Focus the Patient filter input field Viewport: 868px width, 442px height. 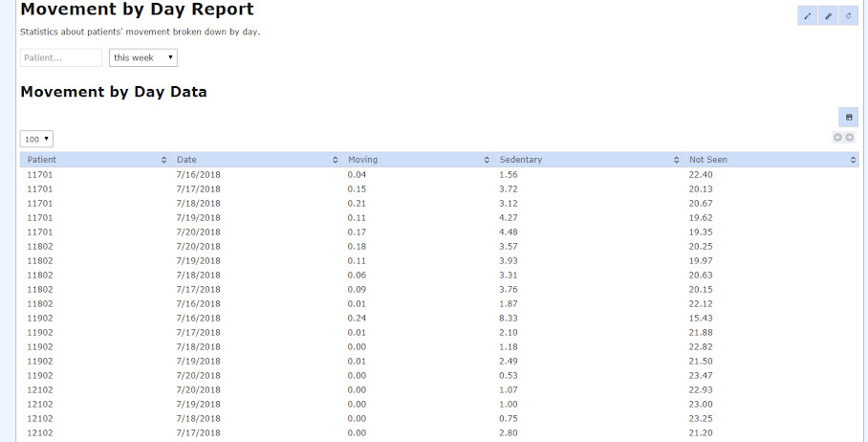(61, 57)
